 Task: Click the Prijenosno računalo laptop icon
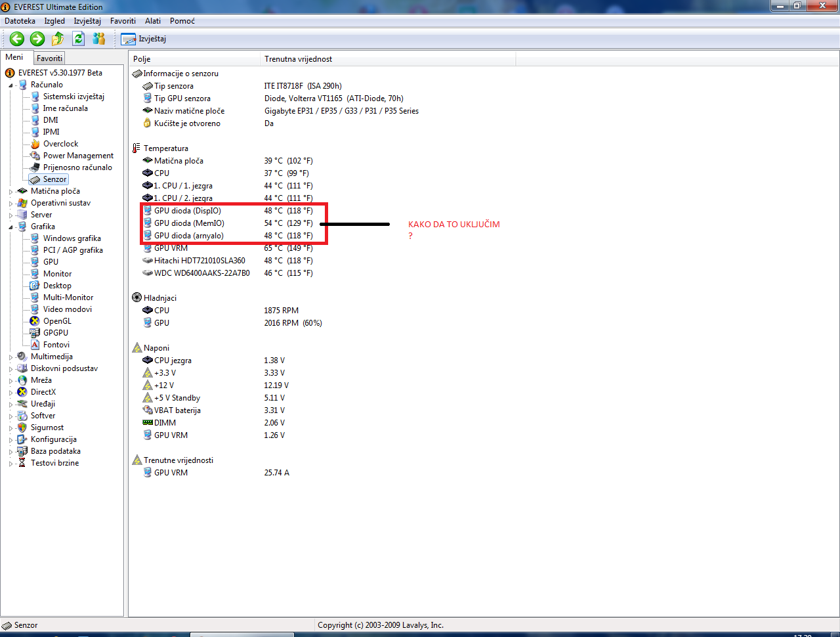click(x=35, y=167)
